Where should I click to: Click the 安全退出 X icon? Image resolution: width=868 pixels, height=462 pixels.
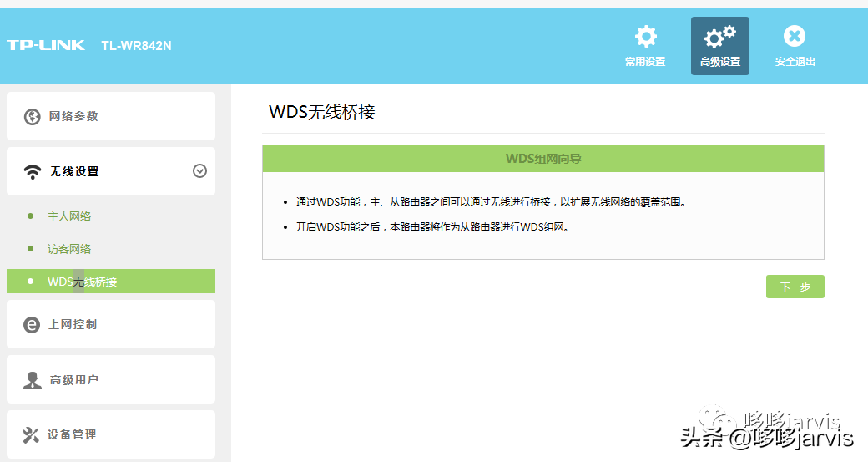pos(795,36)
